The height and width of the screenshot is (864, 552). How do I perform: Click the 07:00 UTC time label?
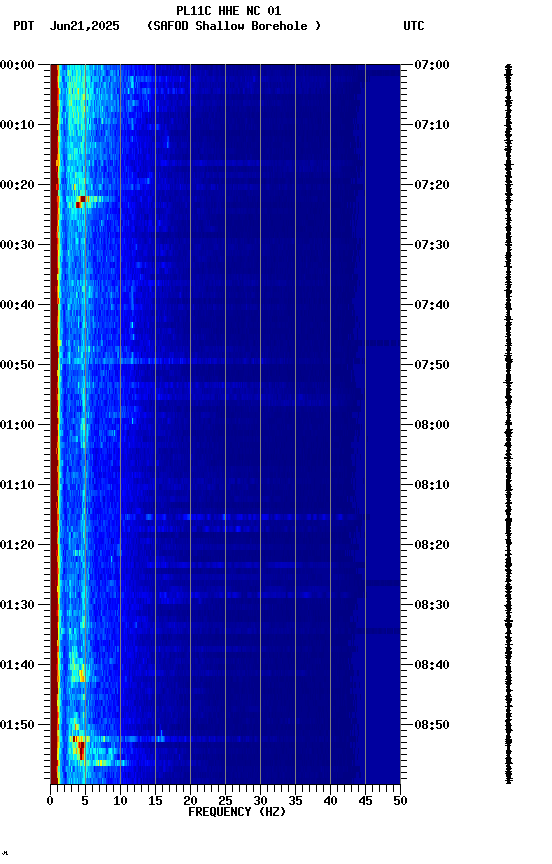click(x=432, y=65)
